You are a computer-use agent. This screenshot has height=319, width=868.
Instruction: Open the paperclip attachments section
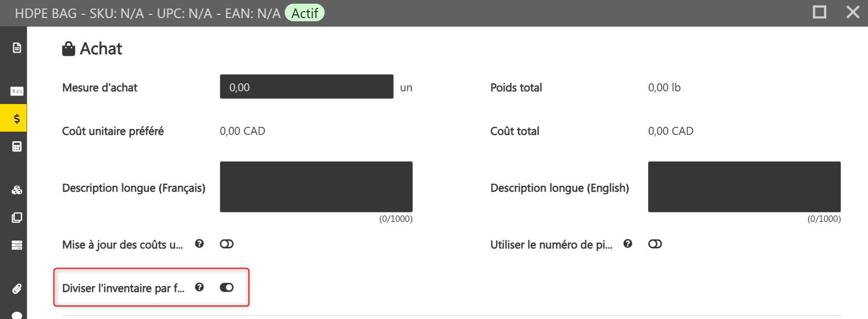17,289
